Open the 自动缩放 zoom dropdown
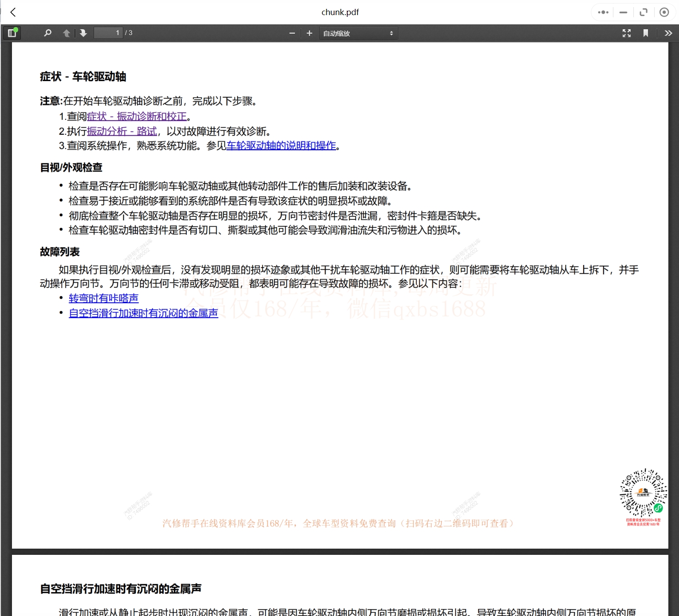The image size is (679, 616). [x=358, y=33]
